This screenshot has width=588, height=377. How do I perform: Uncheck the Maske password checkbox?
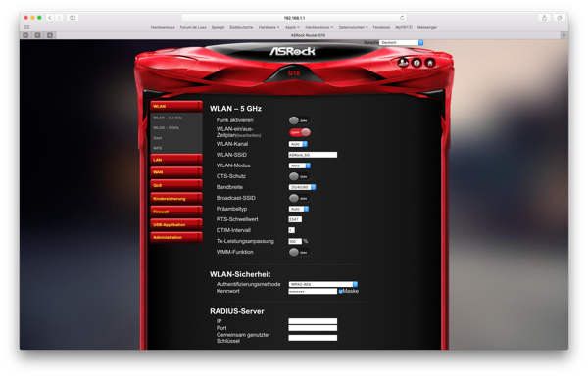(x=340, y=291)
